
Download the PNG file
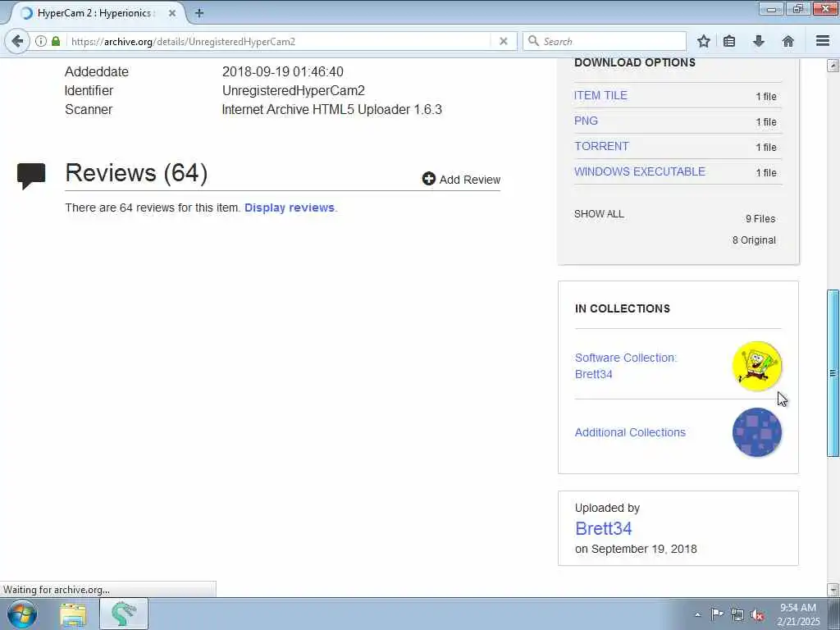[x=586, y=121]
